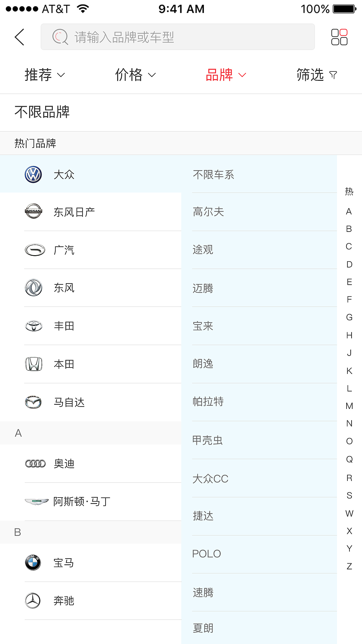This screenshot has width=362, height=644.
Task: Tap the Nissan logo icon
Action: pyautogui.click(x=34, y=211)
